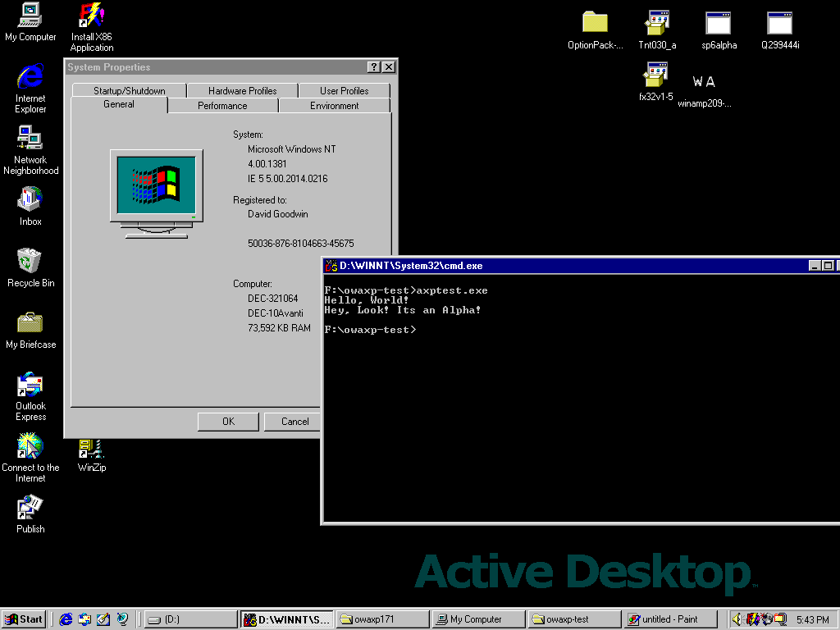Open Network Neighborhood icon

coord(30,150)
